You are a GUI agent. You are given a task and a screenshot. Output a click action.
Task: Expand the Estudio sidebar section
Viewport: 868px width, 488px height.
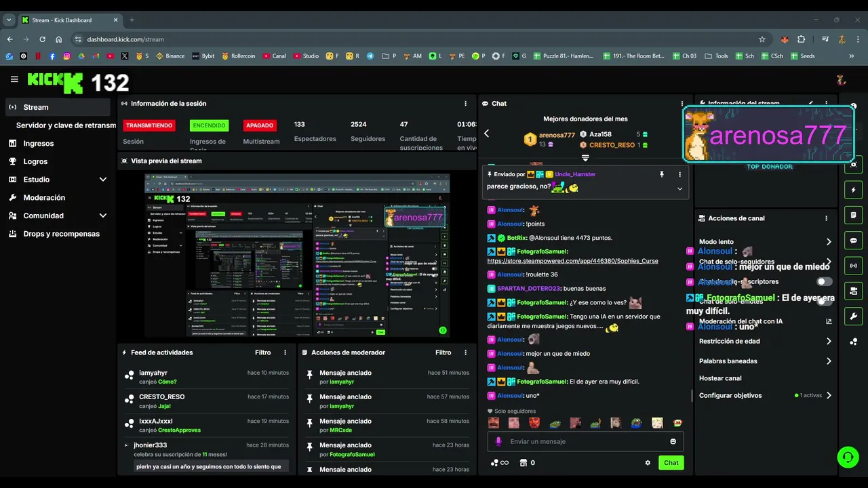(x=103, y=180)
